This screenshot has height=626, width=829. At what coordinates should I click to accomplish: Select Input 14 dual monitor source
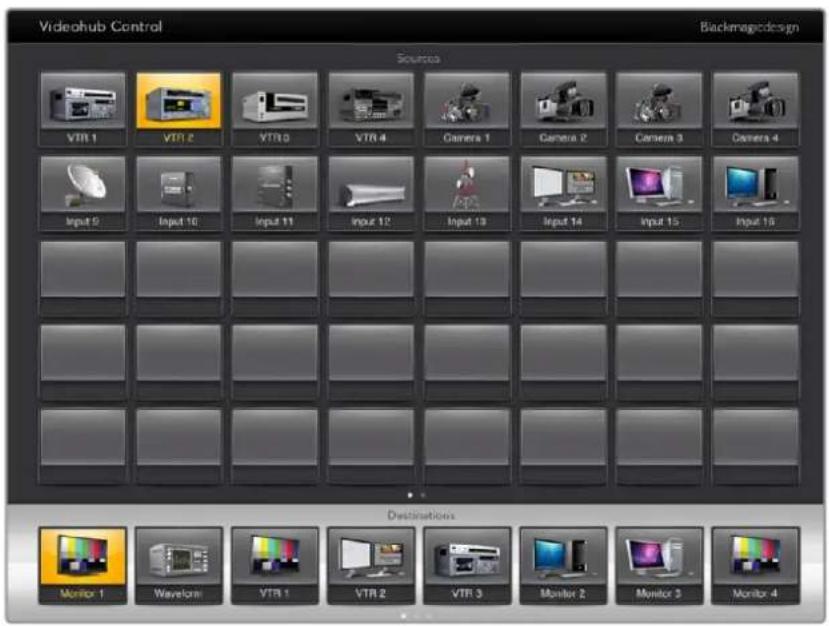[563, 193]
